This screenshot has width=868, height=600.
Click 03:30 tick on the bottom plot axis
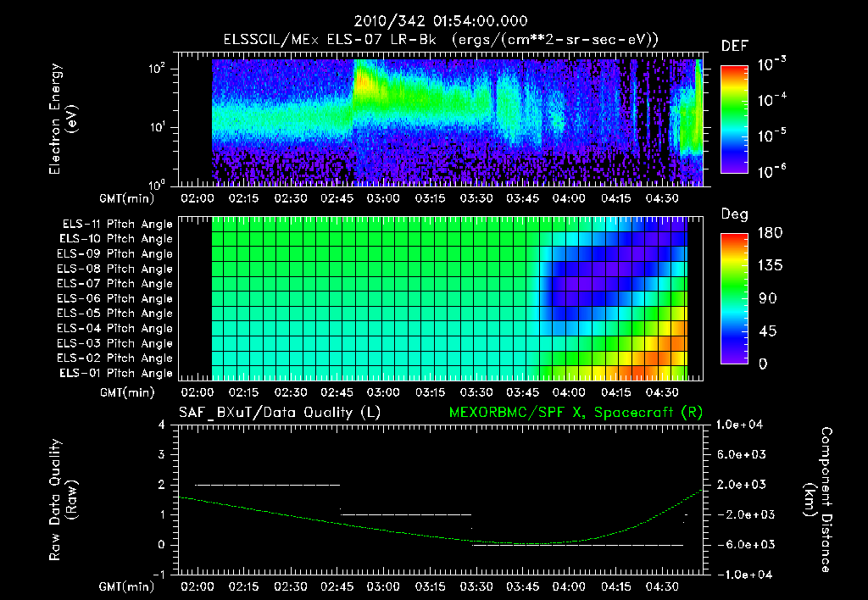point(476,586)
